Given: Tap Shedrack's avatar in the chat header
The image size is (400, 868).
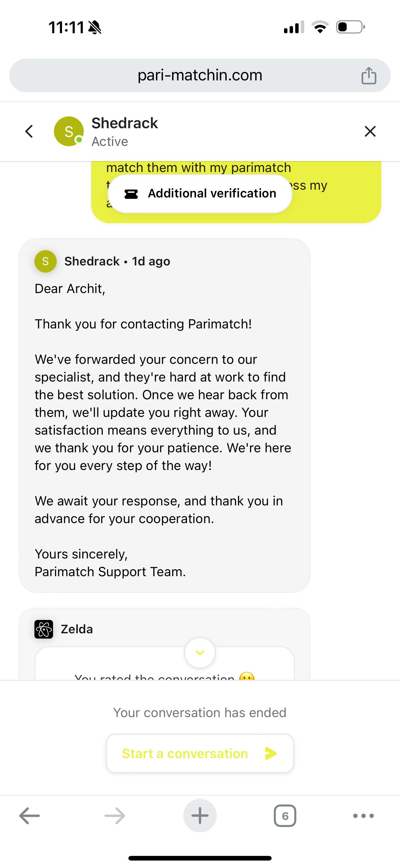Looking at the screenshot, I should (69, 131).
